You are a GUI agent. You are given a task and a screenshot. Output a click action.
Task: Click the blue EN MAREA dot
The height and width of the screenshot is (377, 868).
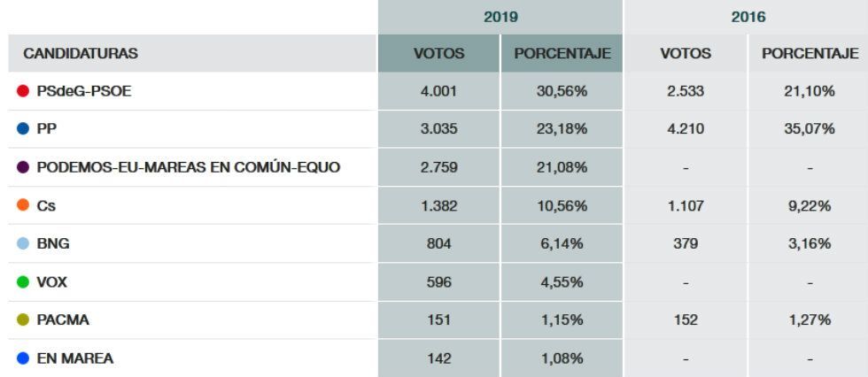point(23,358)
